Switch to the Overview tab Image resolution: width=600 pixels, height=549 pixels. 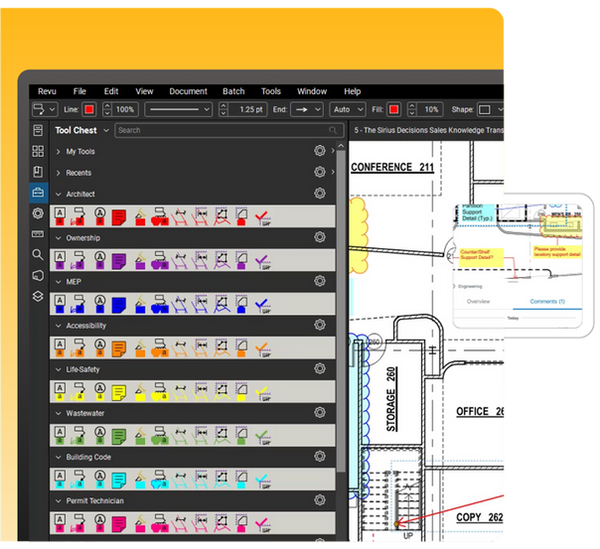tap(478, 301)
